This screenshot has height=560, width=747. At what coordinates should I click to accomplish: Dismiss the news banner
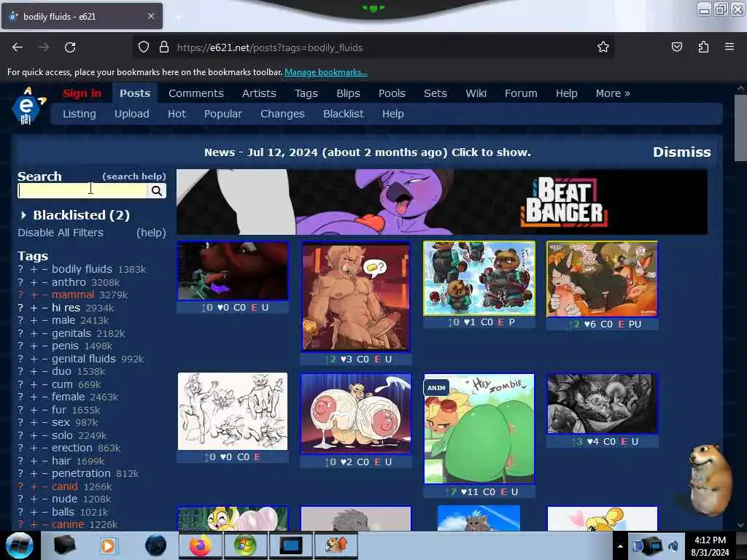tap(682, 152)
